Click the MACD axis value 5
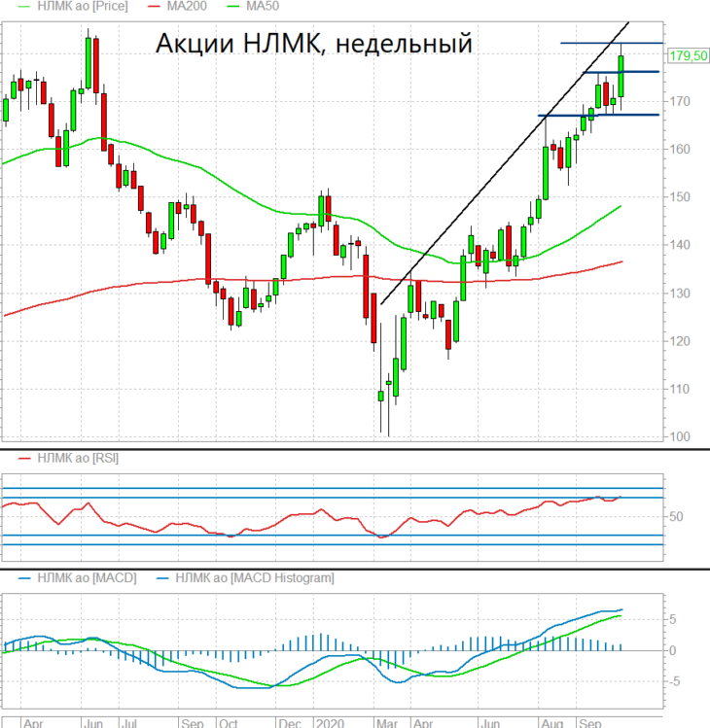The height and width of the screenshot is (728, 710). pos(672,619)
